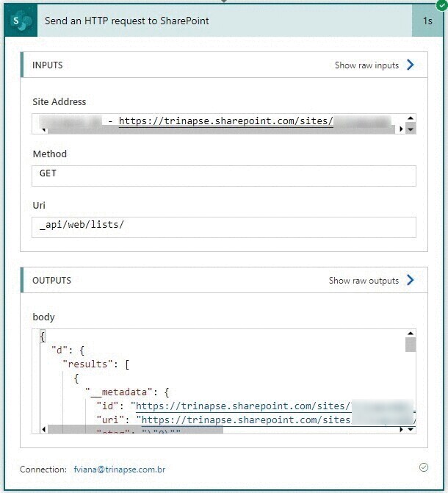This screenshot has width=448, height=493.
Task: Click the green success checkmark badge
Action: (441, 6)
